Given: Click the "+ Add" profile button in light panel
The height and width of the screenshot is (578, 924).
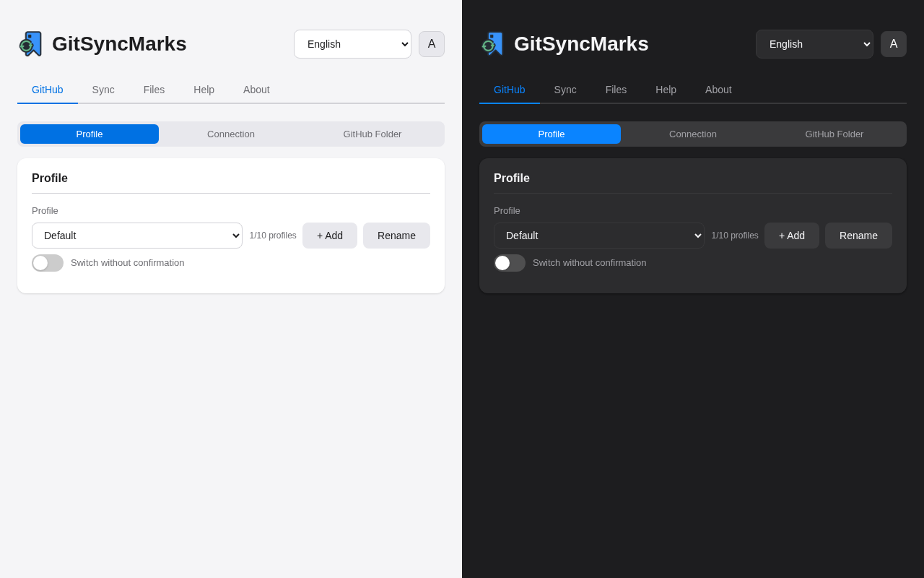Looking at the screenshot, I should pos(329,236).
